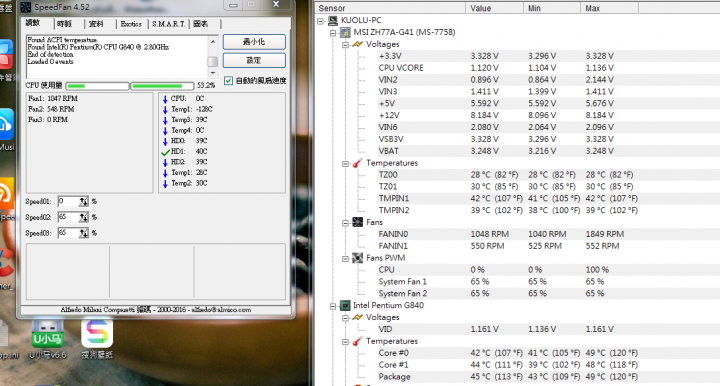The image size is (720, 386).
Task: Toggle the 自動的風扇速度 checkbox
Action: click(228, 81)
